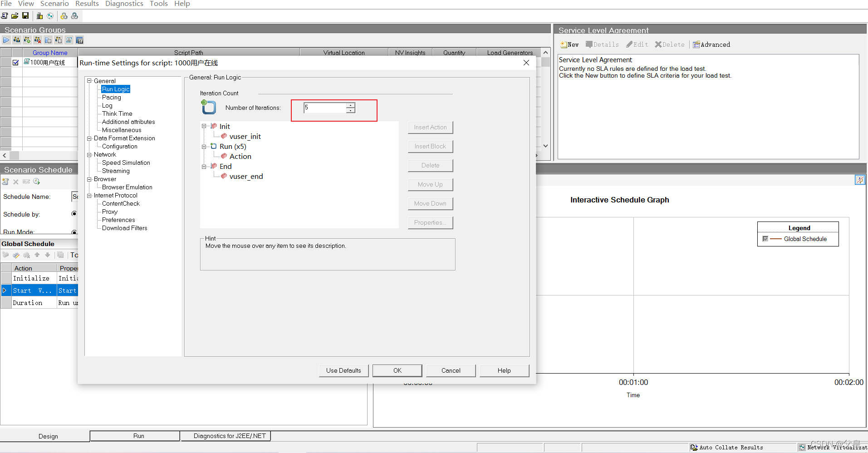Click New in Service Level Agreement
This screenshot has width=868, height=453.
point(569,44)
